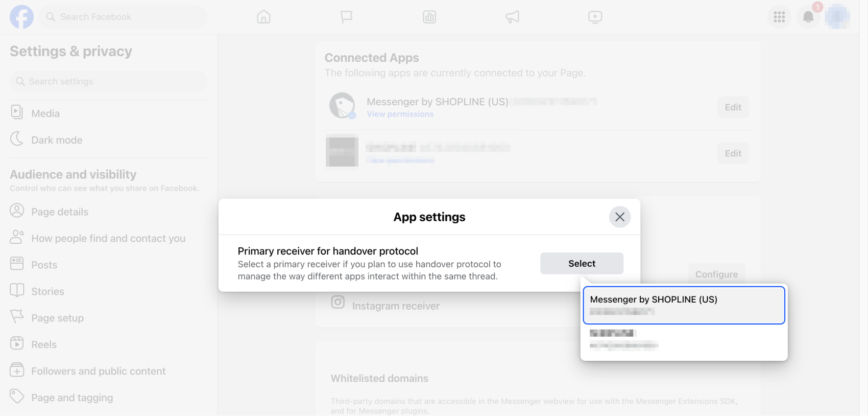Screen dimensions: 868x416
Task: Click the Search Facebook field
Action: 123,17
